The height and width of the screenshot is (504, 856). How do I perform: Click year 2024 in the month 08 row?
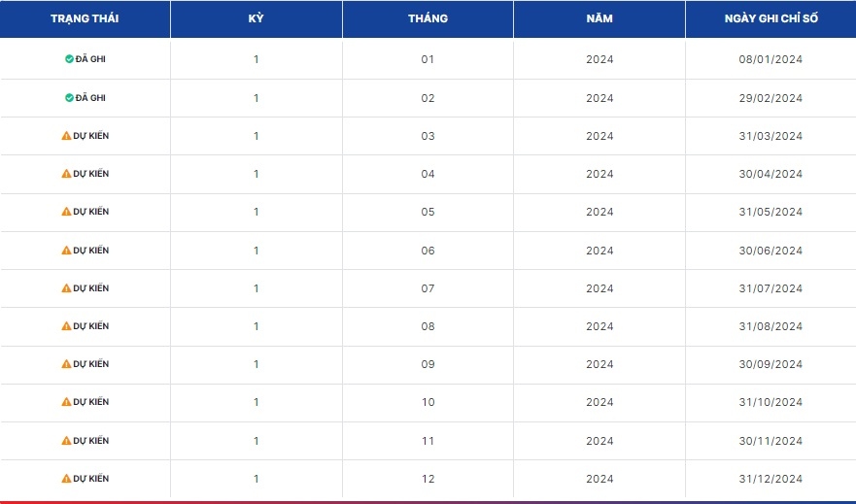coord(599,326)
